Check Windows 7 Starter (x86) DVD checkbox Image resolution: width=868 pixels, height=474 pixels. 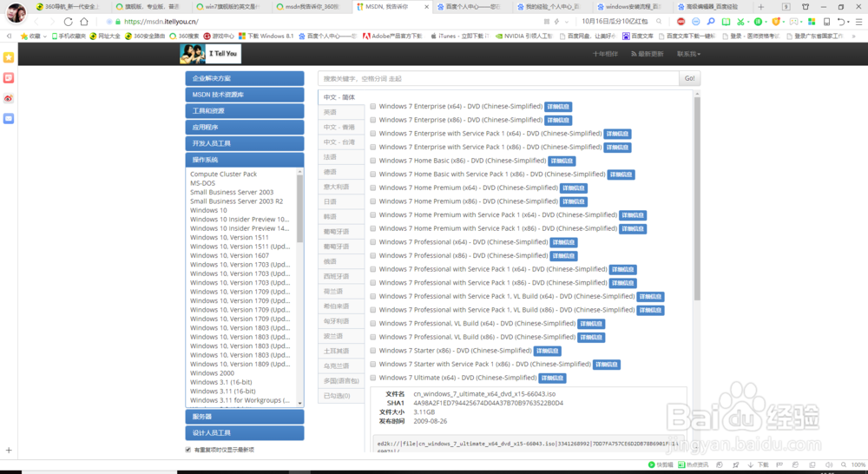pos(373,351)
